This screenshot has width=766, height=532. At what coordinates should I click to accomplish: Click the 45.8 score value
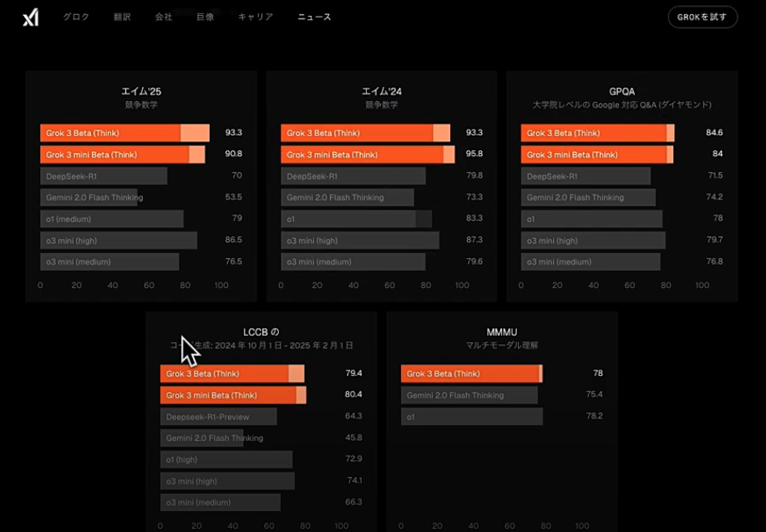pos(353,438)
